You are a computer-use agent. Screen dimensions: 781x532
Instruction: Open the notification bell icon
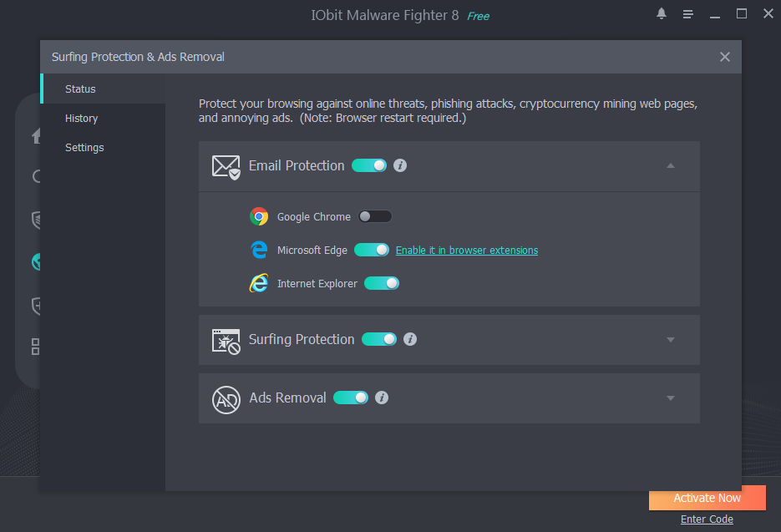tap(662, 14)
